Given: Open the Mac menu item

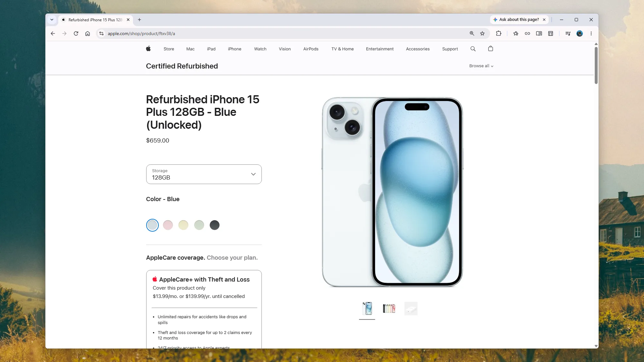Looking at the screenshot, I should (x=190, y=49).
